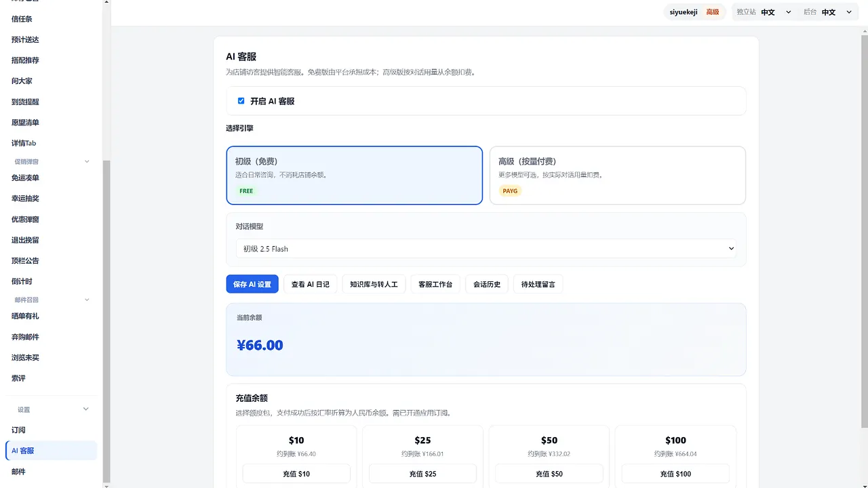
Task: Open the 对话模型 dropdown
Action: click(486, 249)
